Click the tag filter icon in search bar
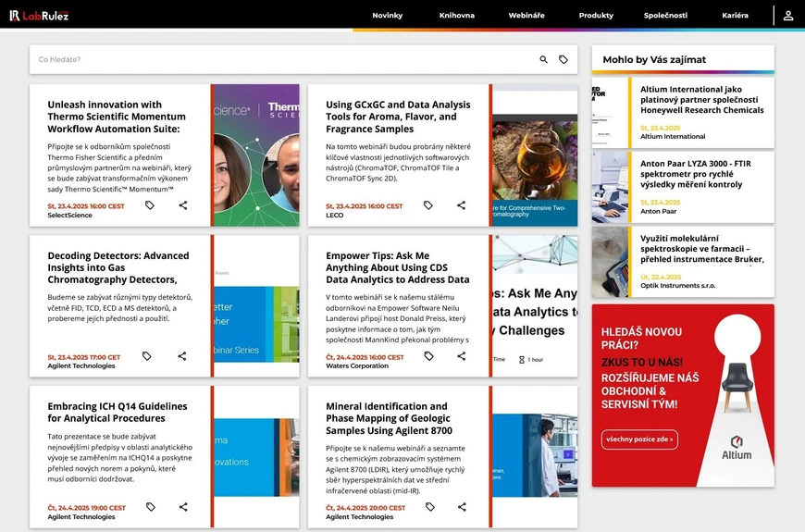Viewport: 805px width, 532px height. [563, 59]
